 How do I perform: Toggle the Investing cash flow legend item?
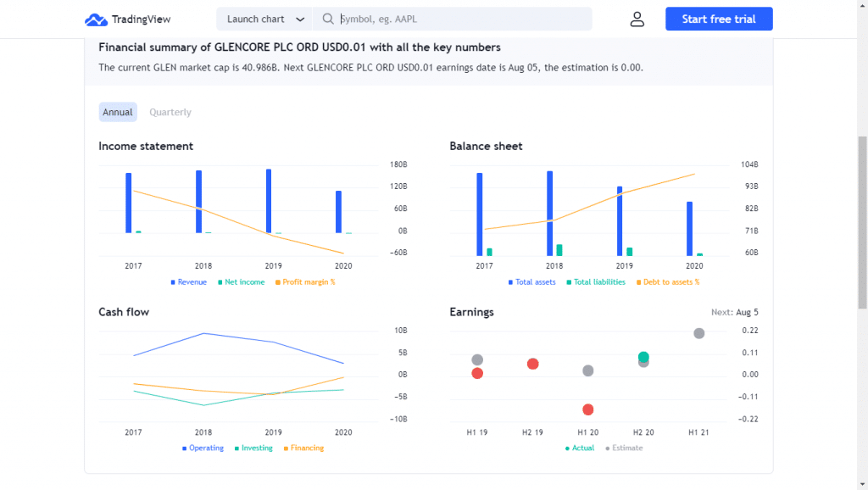pyautogui.click(x=253, y=448)
